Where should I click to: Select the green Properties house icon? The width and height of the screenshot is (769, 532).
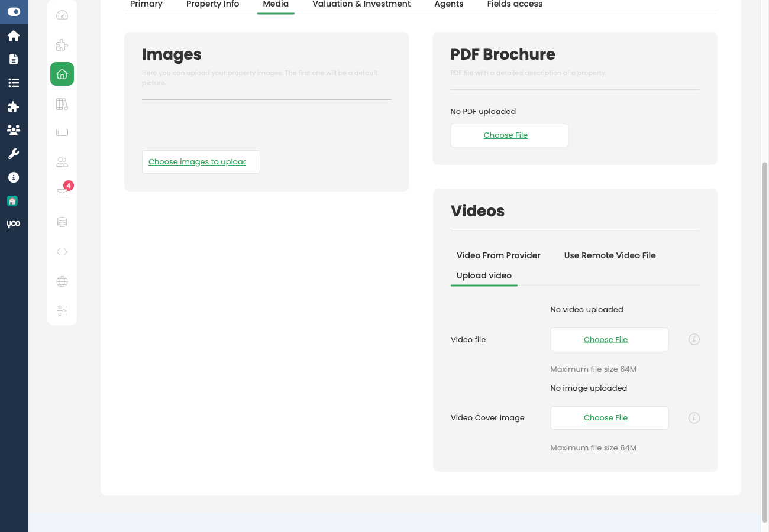pos(62,74)
